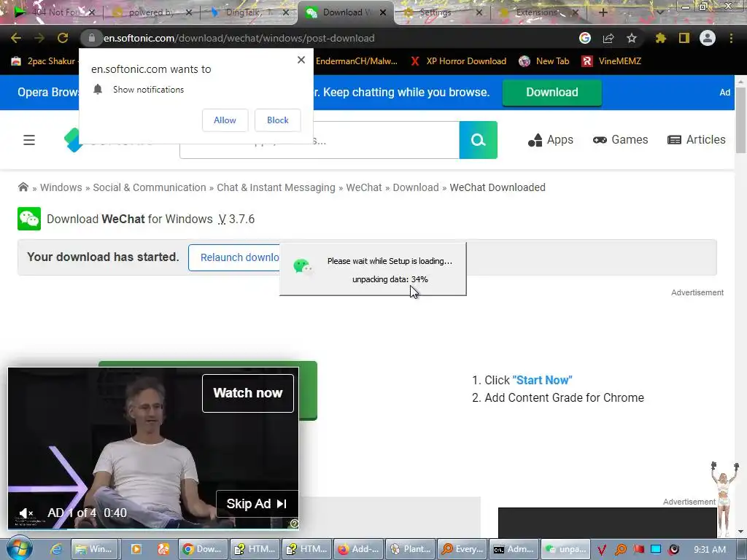Click the Google icon in the address bar

pos(585,38)
